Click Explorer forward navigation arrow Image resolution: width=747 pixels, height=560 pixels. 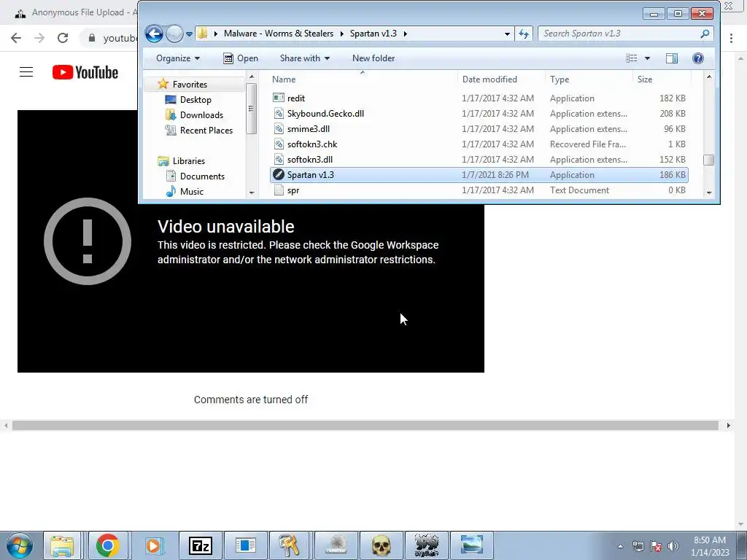(175, 34)
